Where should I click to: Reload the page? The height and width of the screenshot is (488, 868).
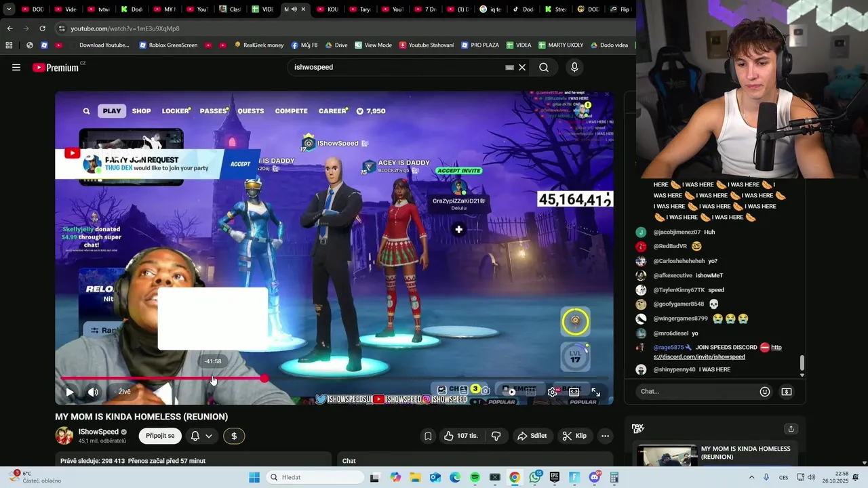tap(42, 28)
